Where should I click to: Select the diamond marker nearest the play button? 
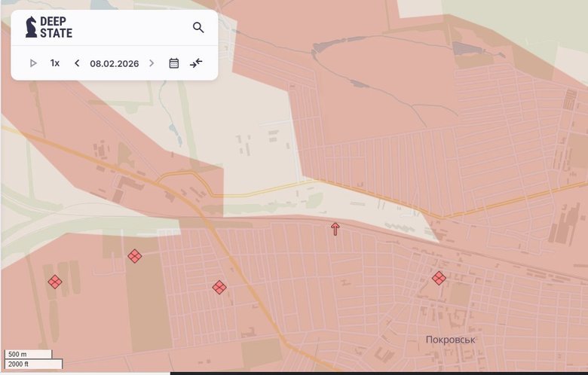(x=135, y=256)
